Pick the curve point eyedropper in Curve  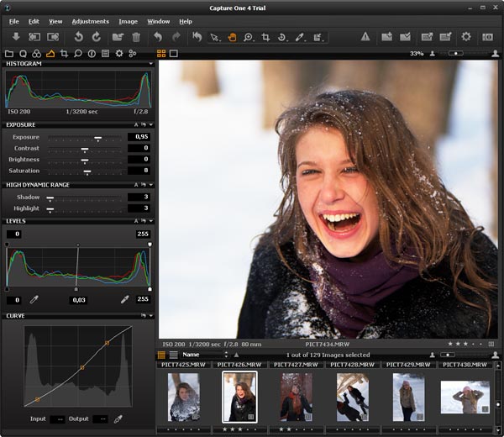(x=118, y=419)
